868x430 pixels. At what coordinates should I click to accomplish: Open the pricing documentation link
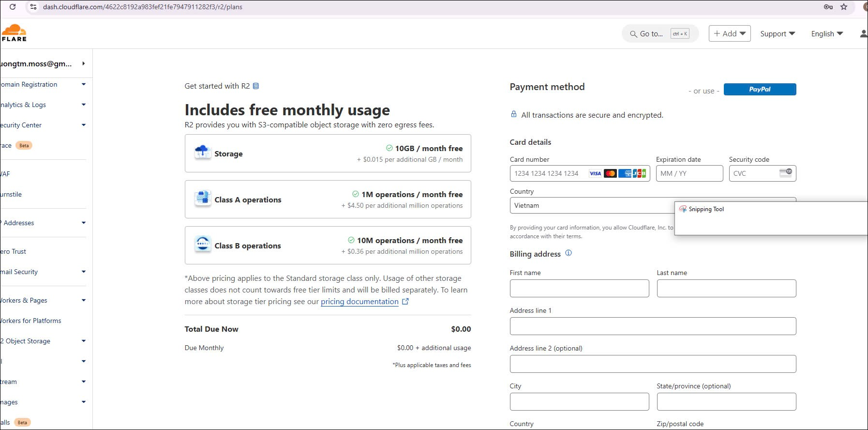pyautogui.click(x=359, y=302)
